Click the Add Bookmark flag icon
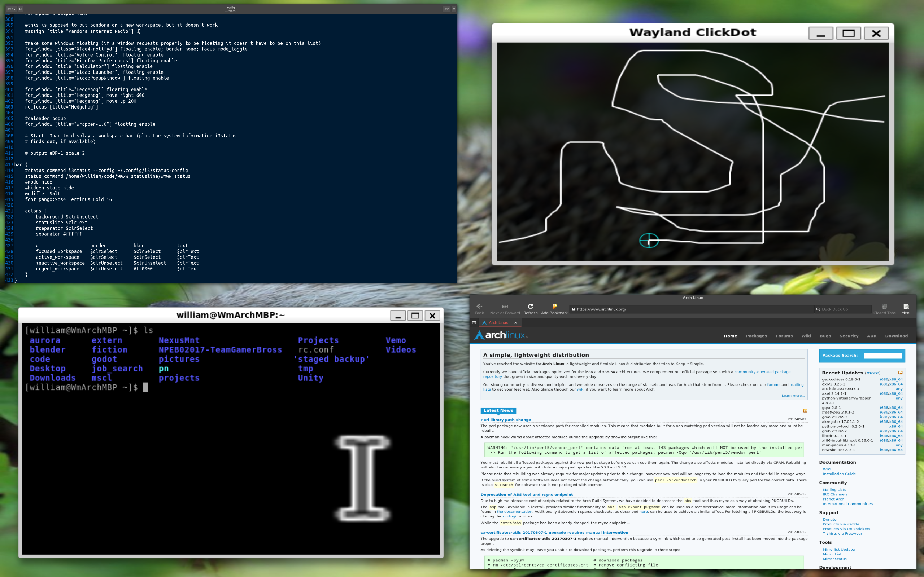Viewport: 924px width, 577px height. (x=554, y=306)
